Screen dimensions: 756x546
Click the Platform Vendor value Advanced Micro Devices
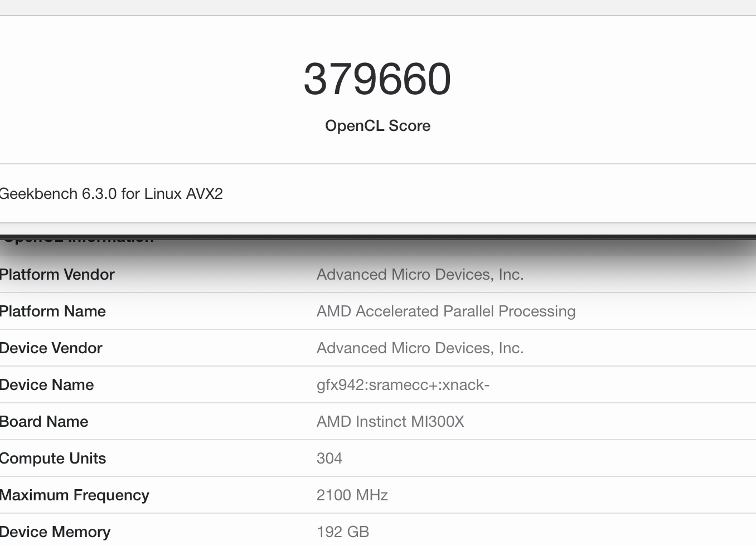(420, 275)
